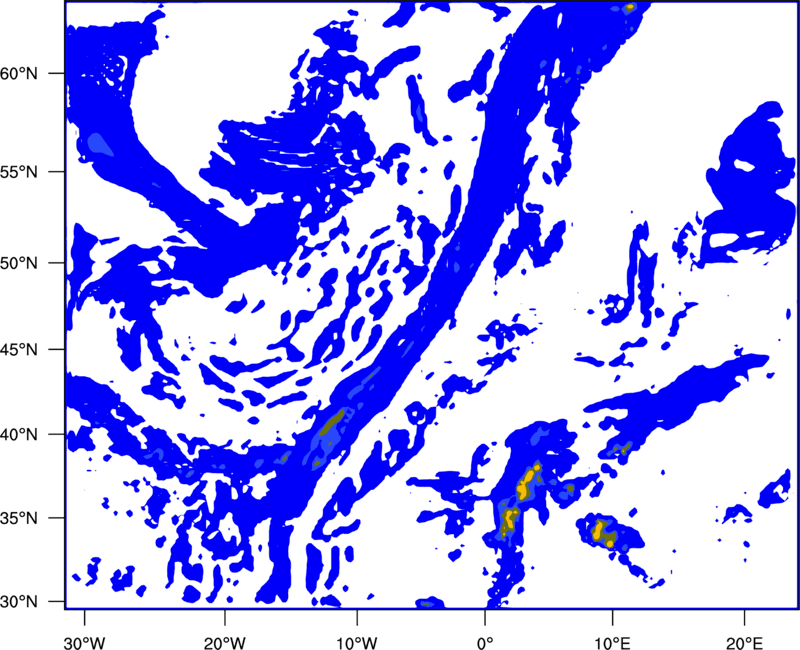
Task: Click the 35°N latitude label
Action: coord(19,518)
